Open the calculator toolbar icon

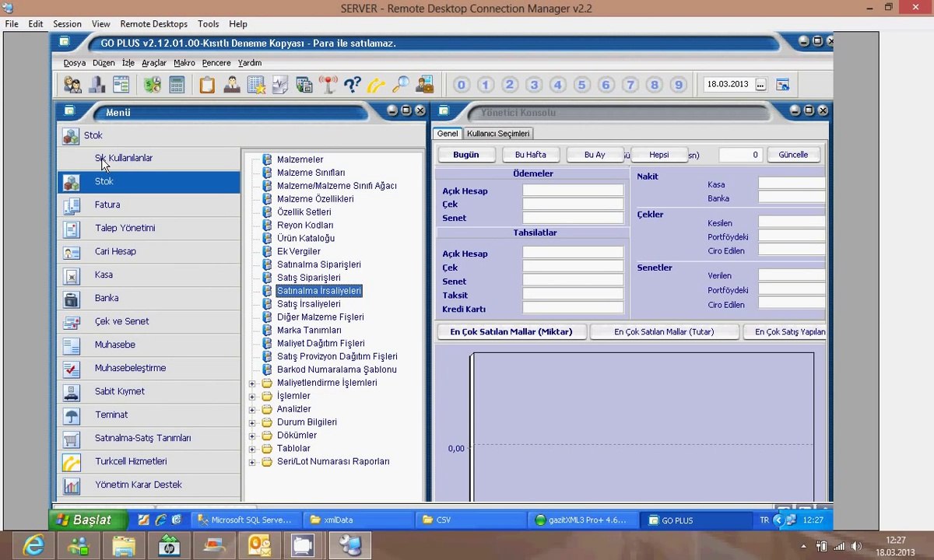177,85
